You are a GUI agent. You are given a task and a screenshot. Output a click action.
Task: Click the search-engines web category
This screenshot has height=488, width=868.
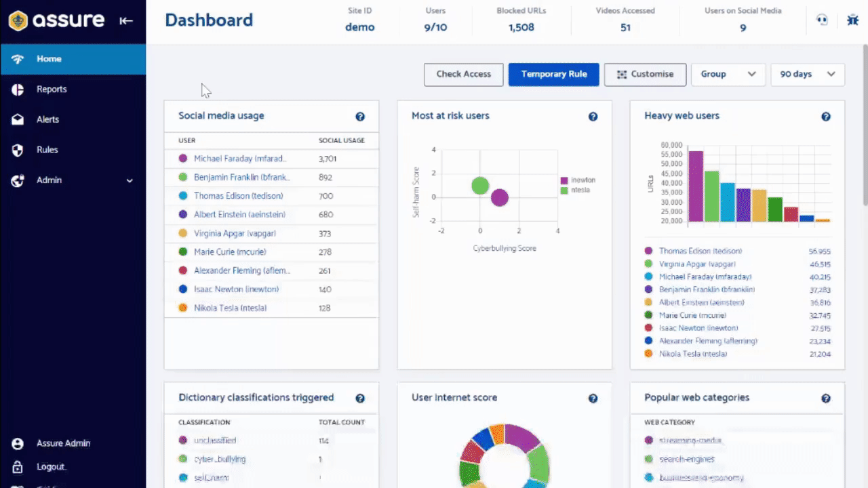tap(688, 460)
